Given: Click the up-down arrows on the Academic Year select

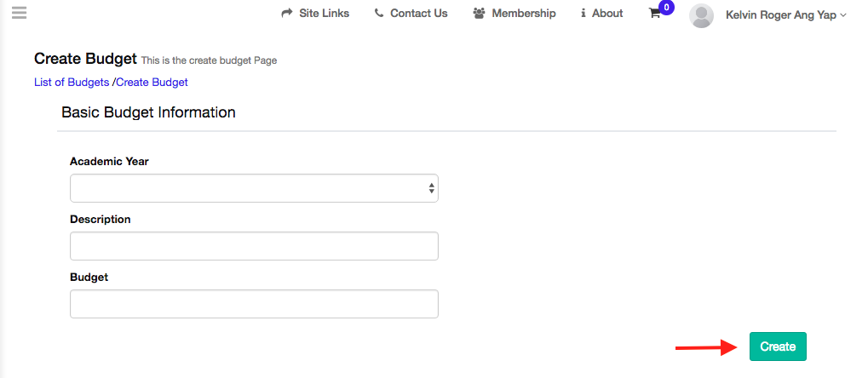Looking at the screenshot, I should pyautogui.click(x=432, y=188).
